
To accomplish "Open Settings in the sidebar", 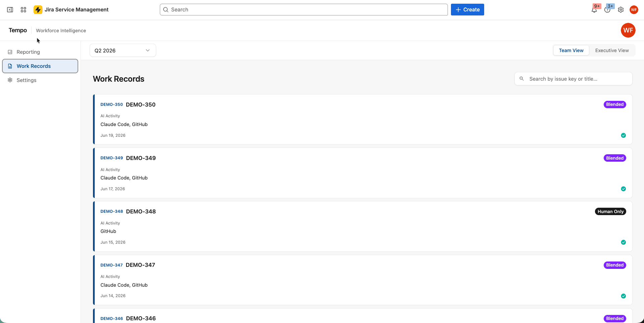I will tap(40, 80).
